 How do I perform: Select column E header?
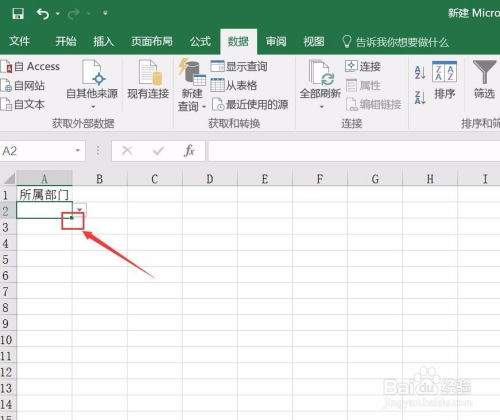pyautogui.click(x=265, y=179)
